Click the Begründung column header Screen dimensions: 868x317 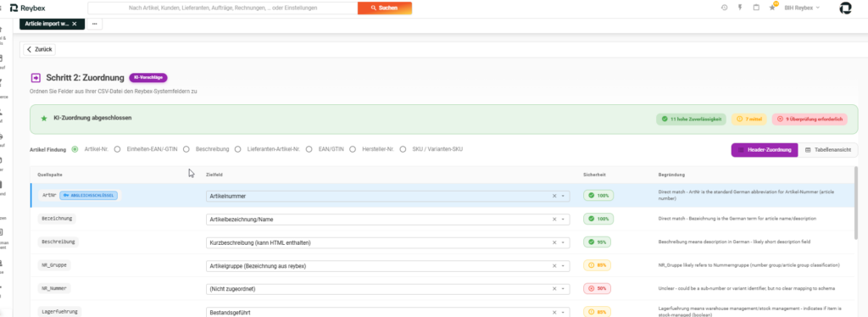click(x=671, y=175)
